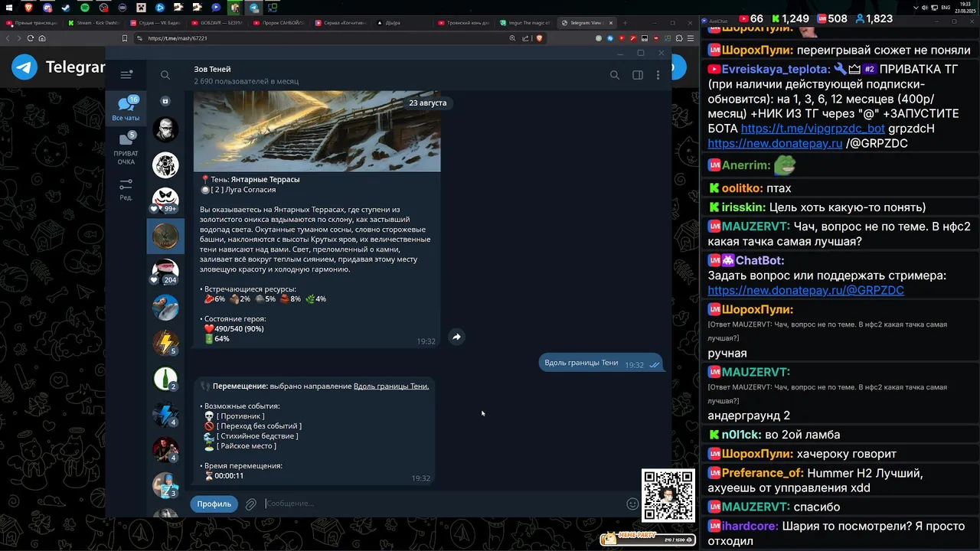Viewport: 980px width, 551px height.
Task: Open ChatBot's donatepay @GRPZDC link
Action: pos(805,290)
